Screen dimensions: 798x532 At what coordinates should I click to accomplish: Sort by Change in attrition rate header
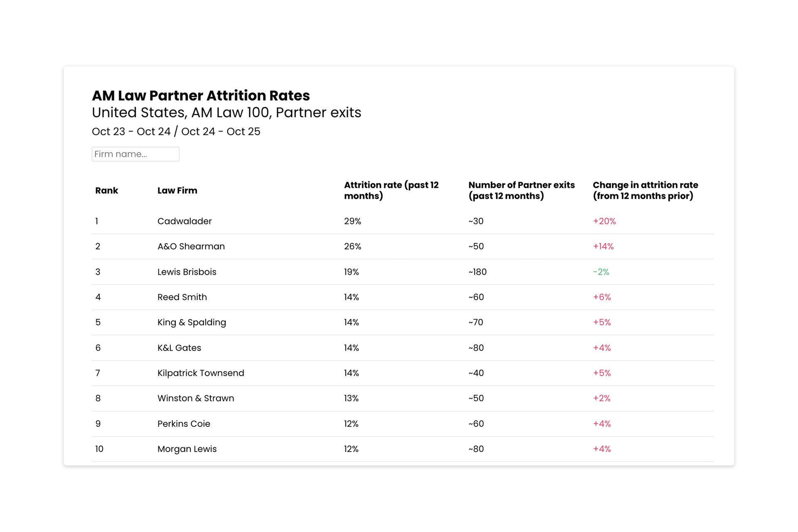click(x=645, y=190)
